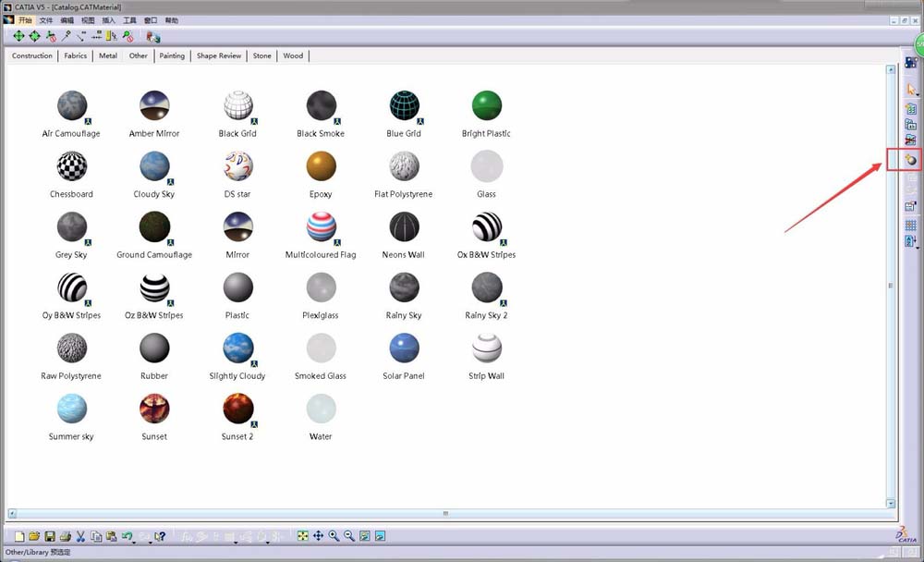Click the green magnifier with red stop icon

tap(128, 37)
